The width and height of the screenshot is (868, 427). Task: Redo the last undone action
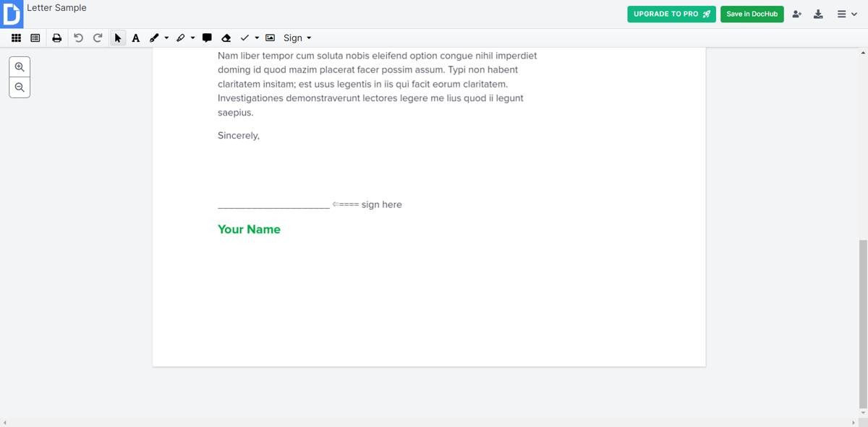[x=98, y=38]
